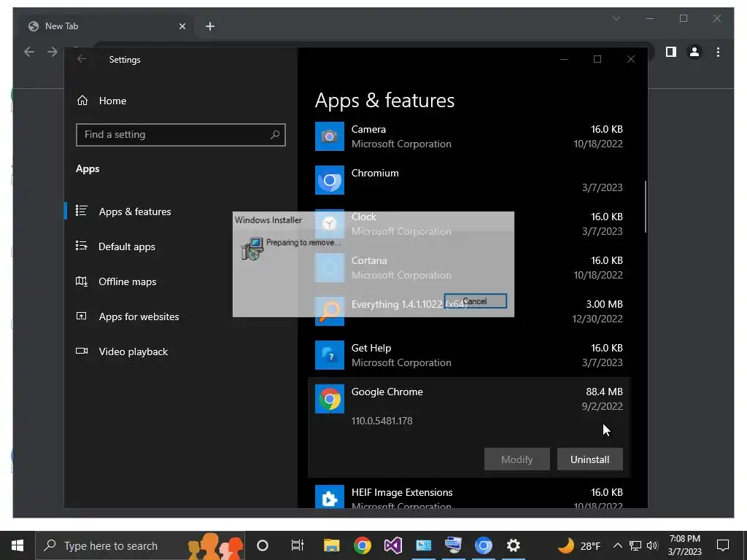This screenshot has width=747, height=560.
Task: Open the volume icon in system tray
Action: (652, 545)
